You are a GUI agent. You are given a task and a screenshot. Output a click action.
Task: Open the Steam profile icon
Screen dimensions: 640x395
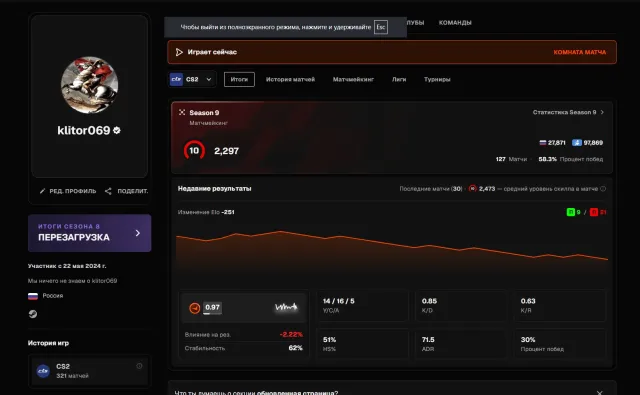pos(33,314)
